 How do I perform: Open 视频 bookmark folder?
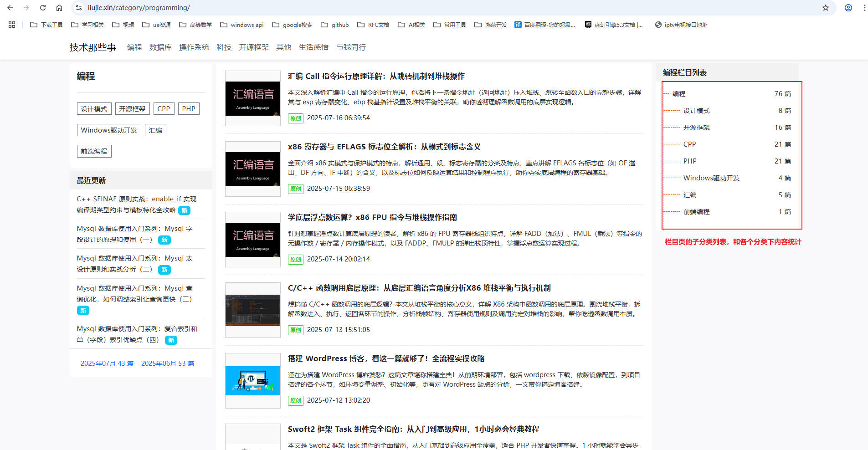pyautogui.click(x=123, y=25)
